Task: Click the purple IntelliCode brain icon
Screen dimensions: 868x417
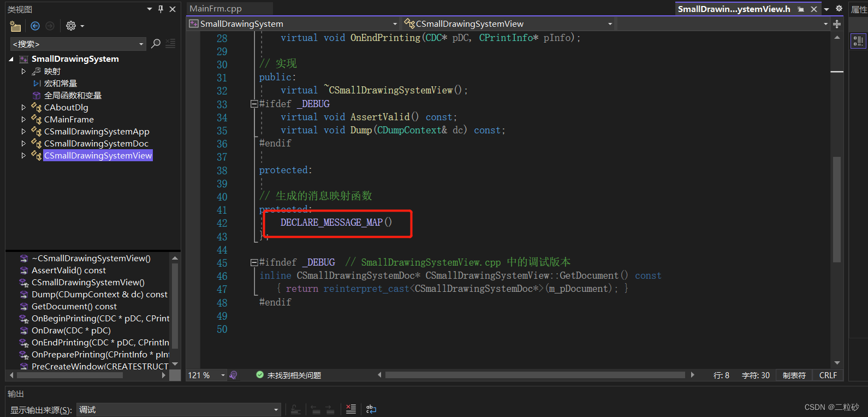Action: (234, 375)
